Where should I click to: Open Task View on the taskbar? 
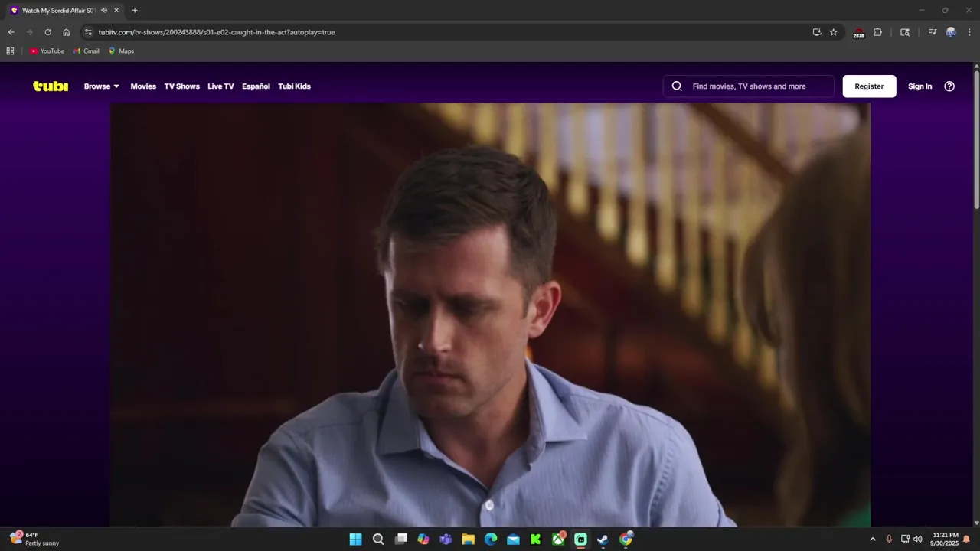pos(400,540)
